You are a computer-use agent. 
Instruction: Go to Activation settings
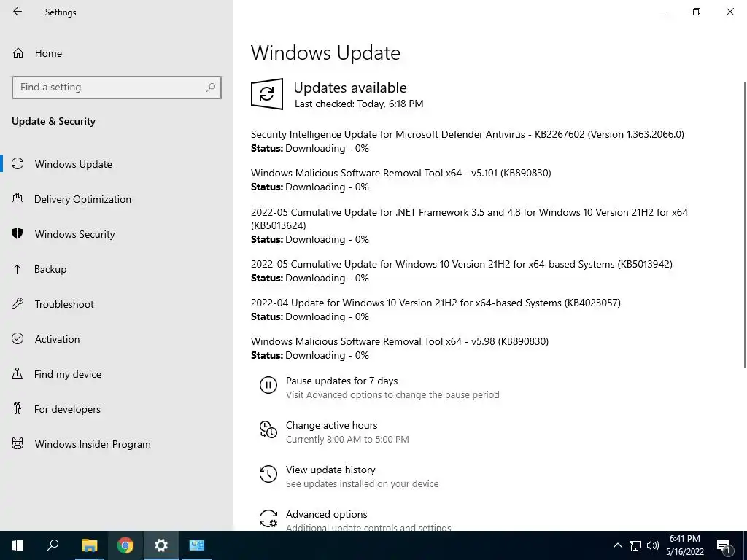coord(57,339)
